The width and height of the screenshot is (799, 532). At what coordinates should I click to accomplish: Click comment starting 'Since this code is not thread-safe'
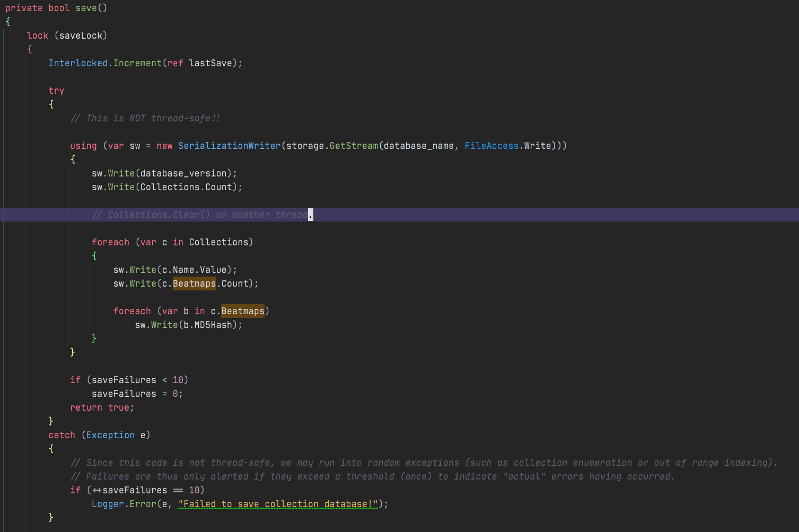[424, 463]
